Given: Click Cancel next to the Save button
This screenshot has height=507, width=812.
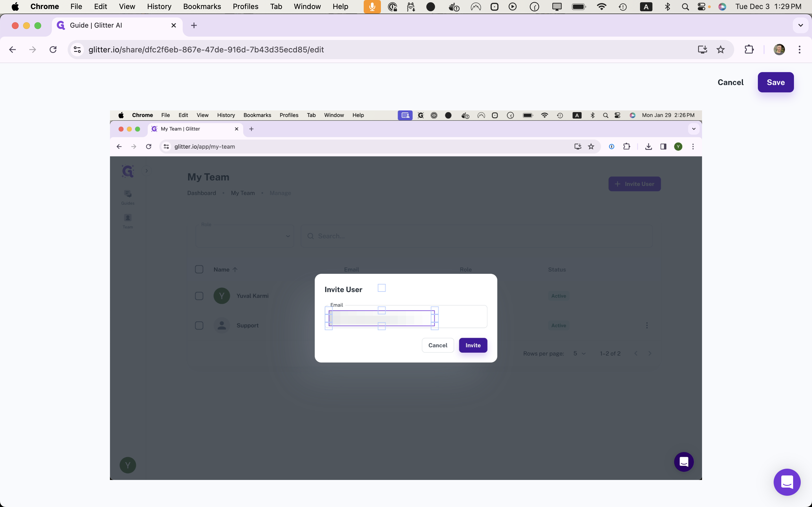Looking at the screenshot, I should (x=730, y=83).
